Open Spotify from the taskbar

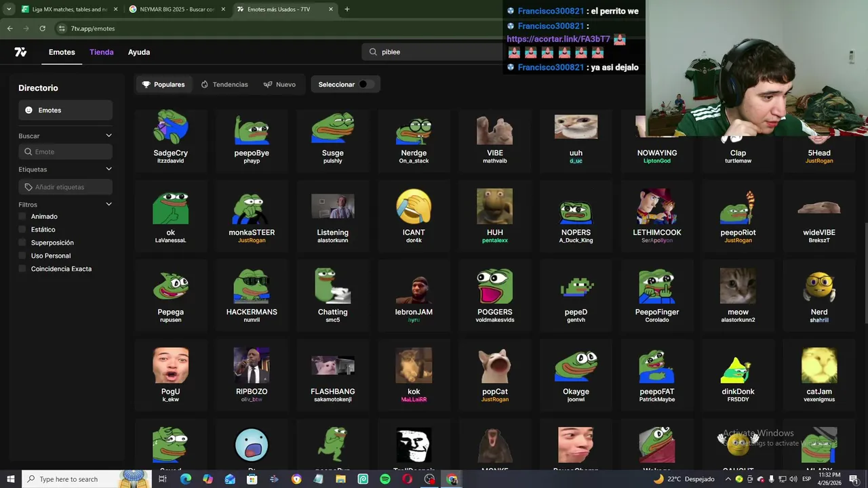pyautogui.click(x=385, y=479)
